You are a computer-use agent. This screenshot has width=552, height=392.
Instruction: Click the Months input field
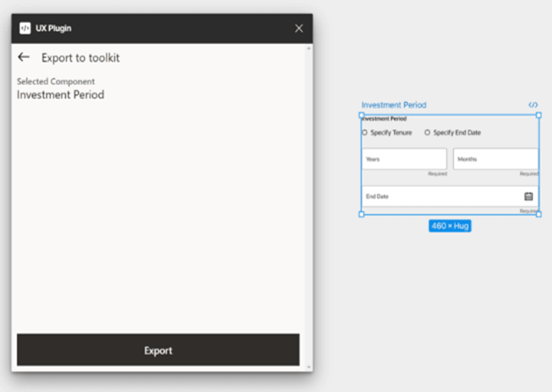[x=496, y=159]
